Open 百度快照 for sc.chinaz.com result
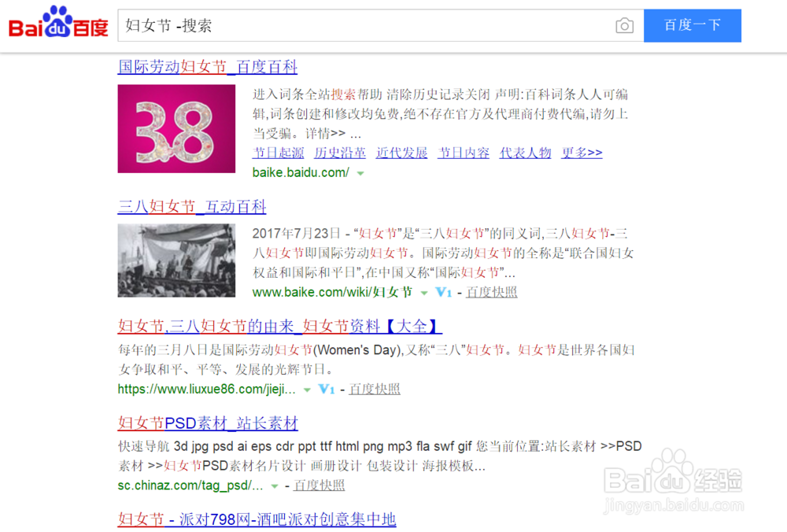The image size is (787, 532). pos(319,486)
